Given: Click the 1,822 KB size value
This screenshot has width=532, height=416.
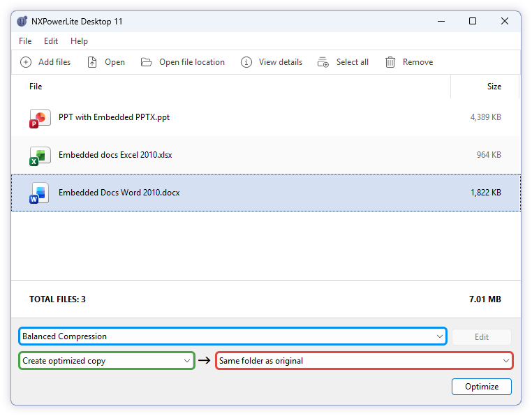Looking at the screenshot, I should (485, 193).
